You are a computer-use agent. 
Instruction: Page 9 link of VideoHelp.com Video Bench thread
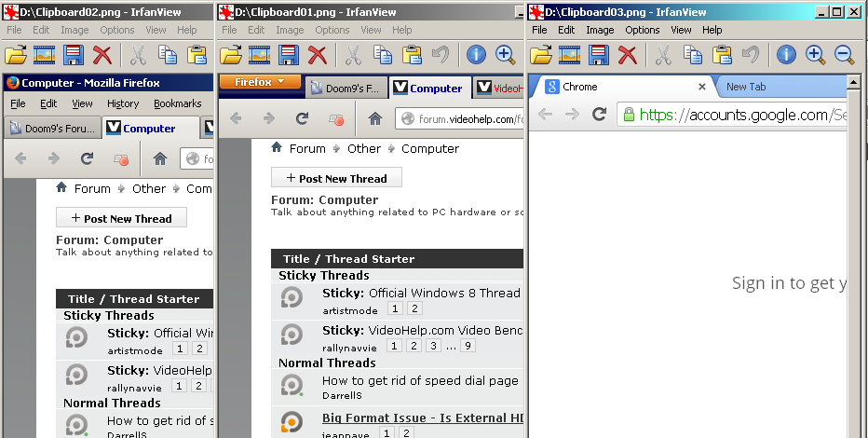[x=468, y=346]
